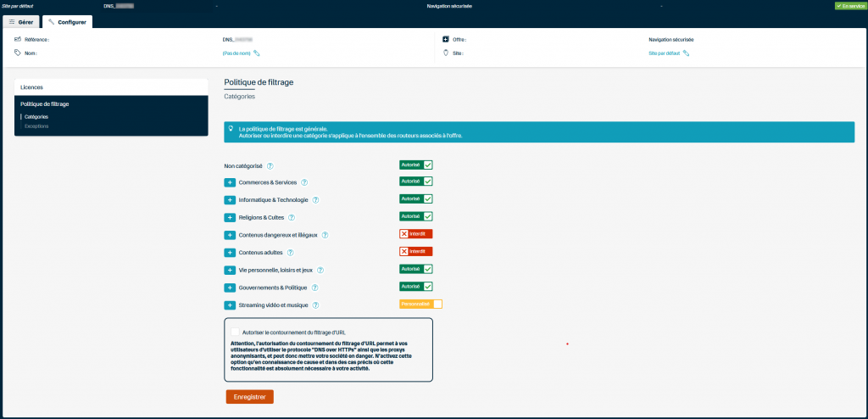Click help icon for Informatique & Technologie
Viewport: 868px width, 419px height.
coord(315,200)
